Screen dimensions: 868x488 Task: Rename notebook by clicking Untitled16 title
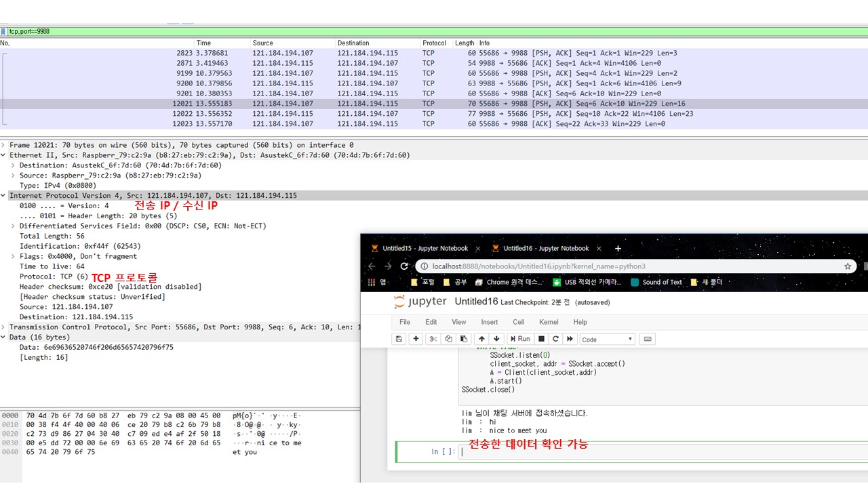point(476,302)
